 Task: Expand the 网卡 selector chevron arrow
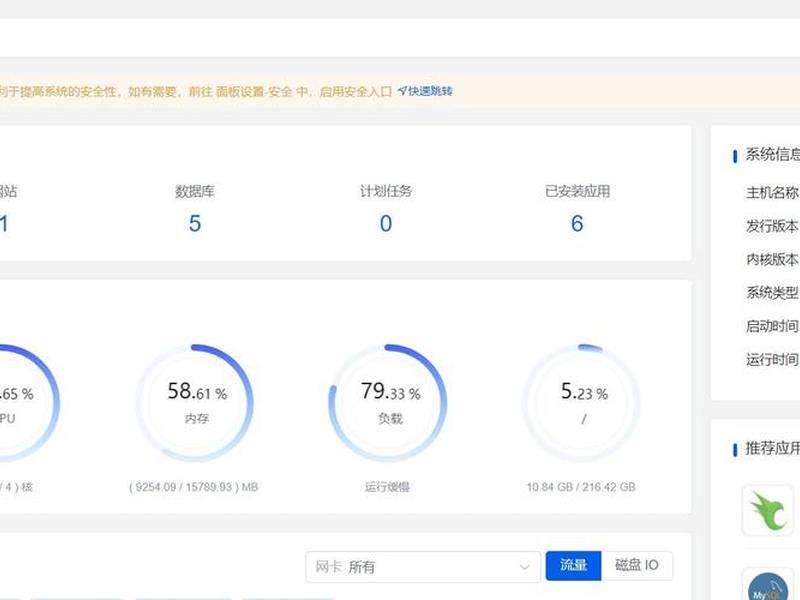click(524, 567)
